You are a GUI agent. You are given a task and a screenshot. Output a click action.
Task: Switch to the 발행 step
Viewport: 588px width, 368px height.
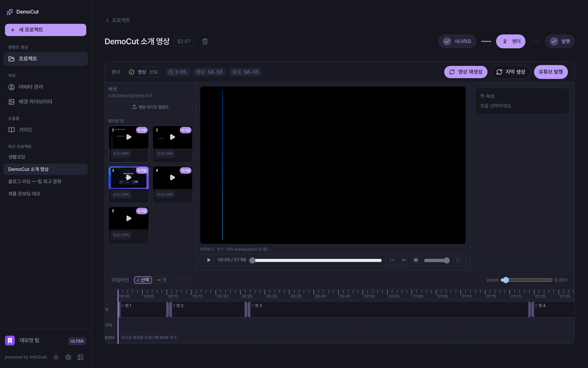point(560,41)
